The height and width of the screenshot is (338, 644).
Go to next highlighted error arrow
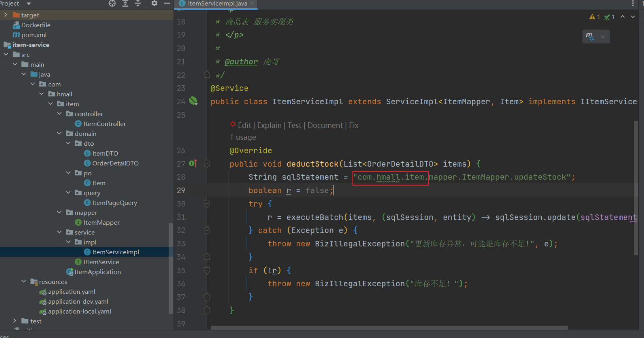coord(633,17)
